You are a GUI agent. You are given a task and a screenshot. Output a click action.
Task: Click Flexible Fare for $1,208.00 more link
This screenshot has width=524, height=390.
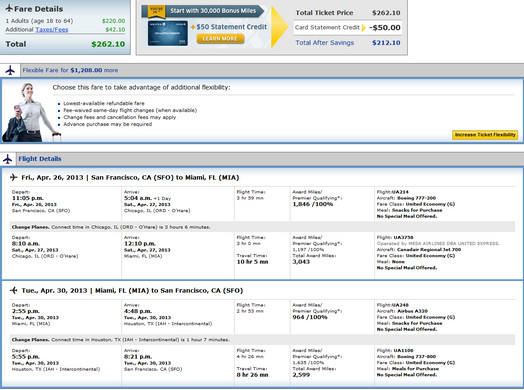70,70
